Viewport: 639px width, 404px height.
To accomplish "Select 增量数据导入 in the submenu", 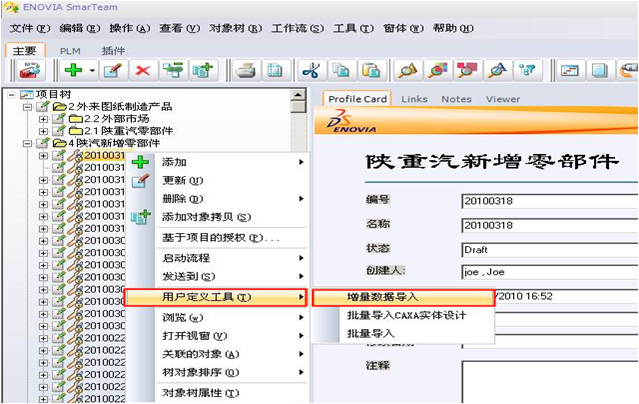I will (x=403, y=297).
